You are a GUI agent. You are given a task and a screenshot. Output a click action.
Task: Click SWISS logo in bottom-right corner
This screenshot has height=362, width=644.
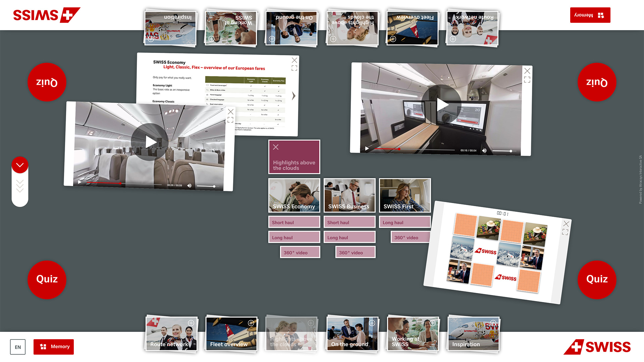point(597,347)
